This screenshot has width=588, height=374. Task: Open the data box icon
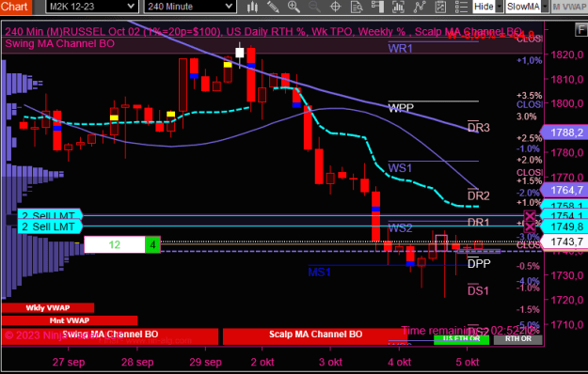coord(357,7)
